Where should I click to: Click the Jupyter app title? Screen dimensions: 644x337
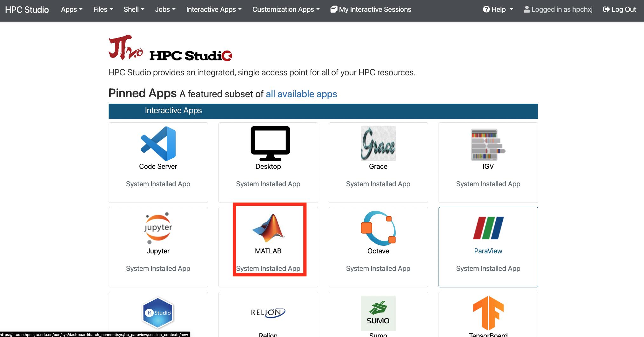tap(158, 251)
